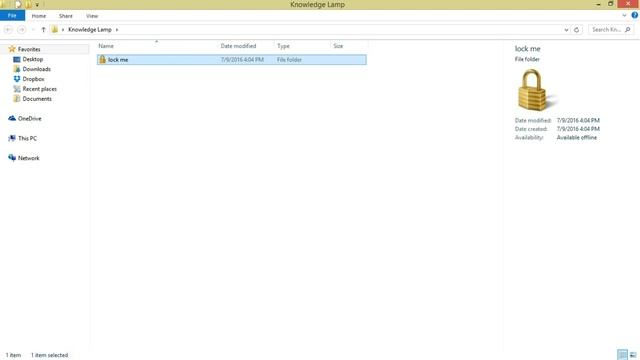Click File folder type in lock me row
The width and height of the screenshot is (640, 360).
point(289,60)
